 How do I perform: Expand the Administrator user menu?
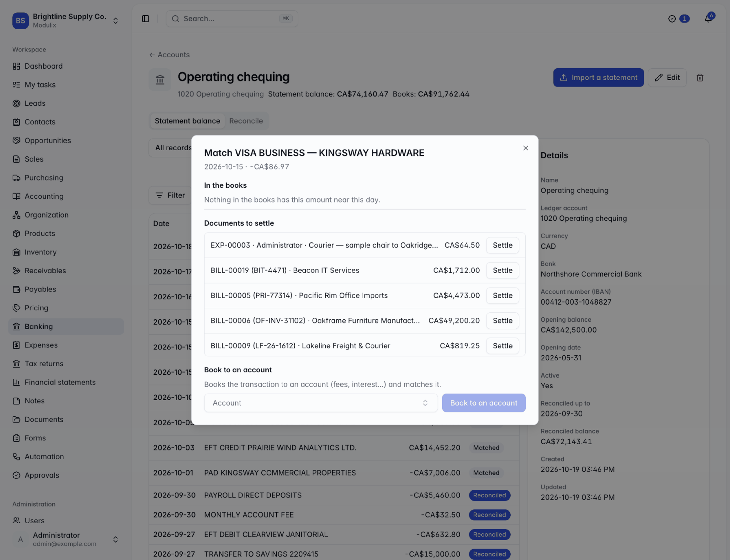66,539
